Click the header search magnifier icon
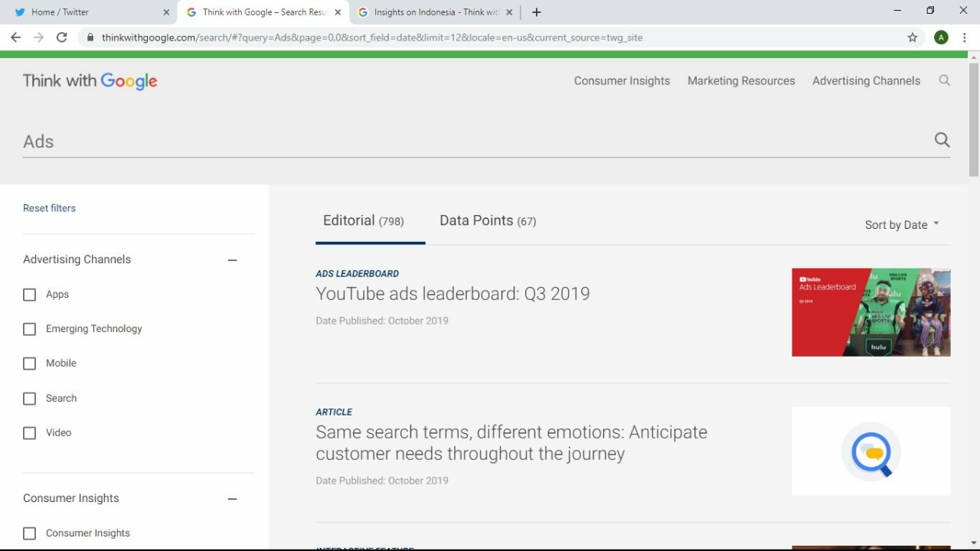 (945, 80)
